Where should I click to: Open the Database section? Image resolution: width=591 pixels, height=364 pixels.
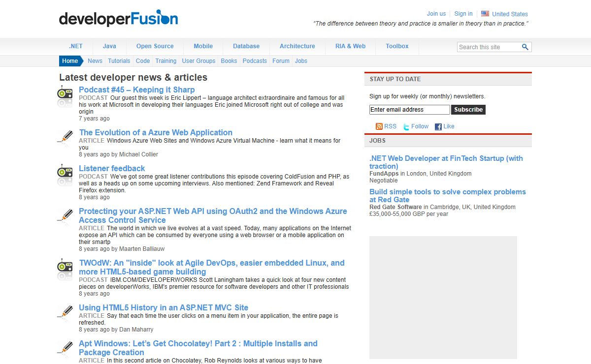[246, 46]
